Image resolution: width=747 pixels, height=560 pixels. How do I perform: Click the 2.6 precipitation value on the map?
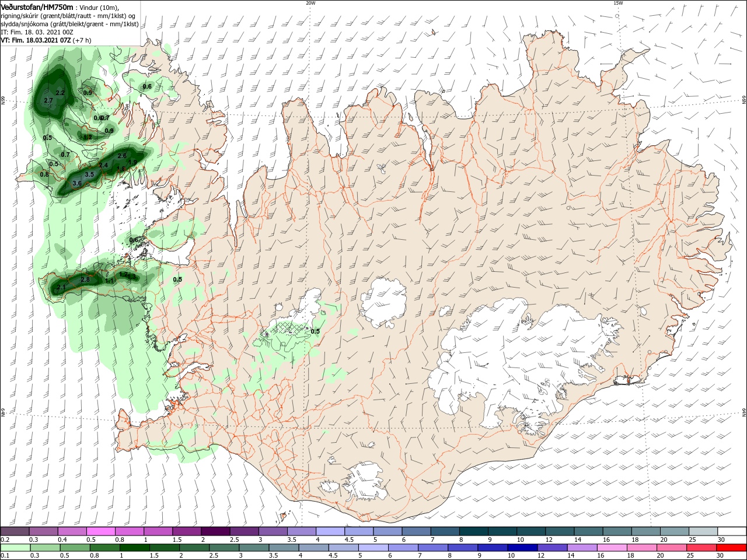(x=122, y=156)
